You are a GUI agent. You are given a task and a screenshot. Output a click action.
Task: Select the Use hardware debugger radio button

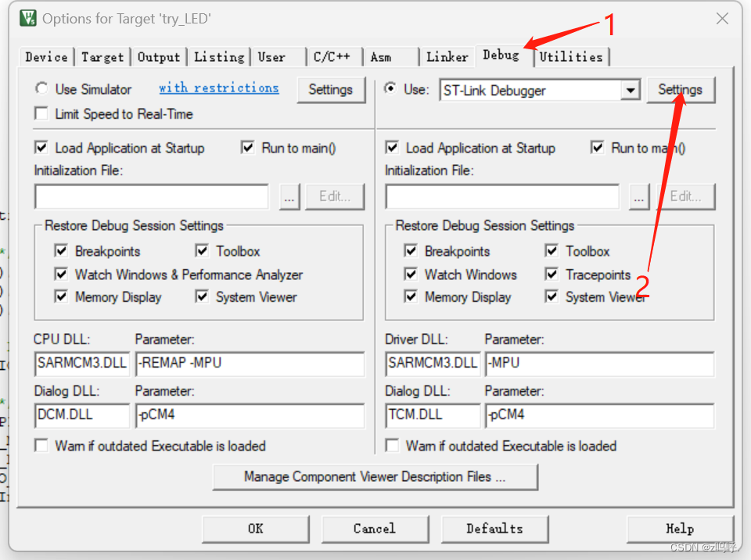[391, 88]
